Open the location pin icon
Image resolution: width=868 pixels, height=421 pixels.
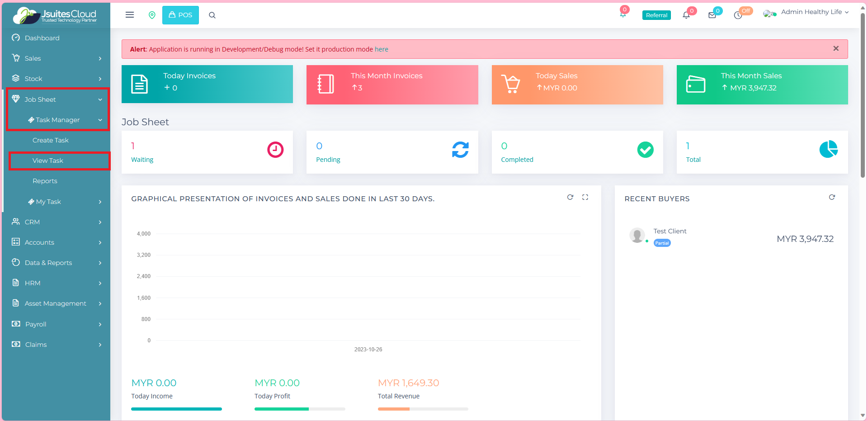pyautogui.click(x=152, y=15)
